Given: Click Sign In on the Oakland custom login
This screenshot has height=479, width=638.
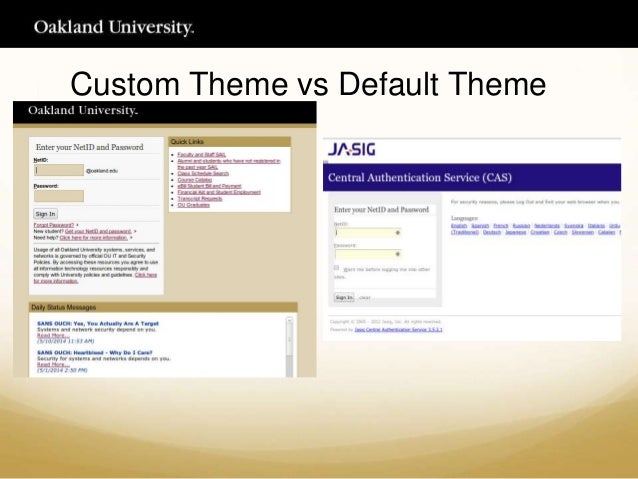Looking at the screenshot, I should point(45,214).
